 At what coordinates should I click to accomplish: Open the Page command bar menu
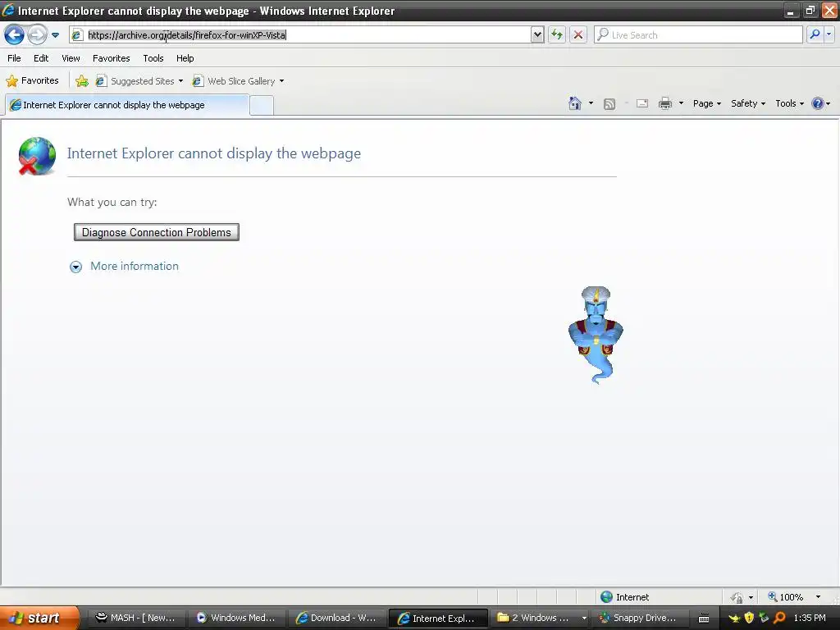click(x=706, y=103)
